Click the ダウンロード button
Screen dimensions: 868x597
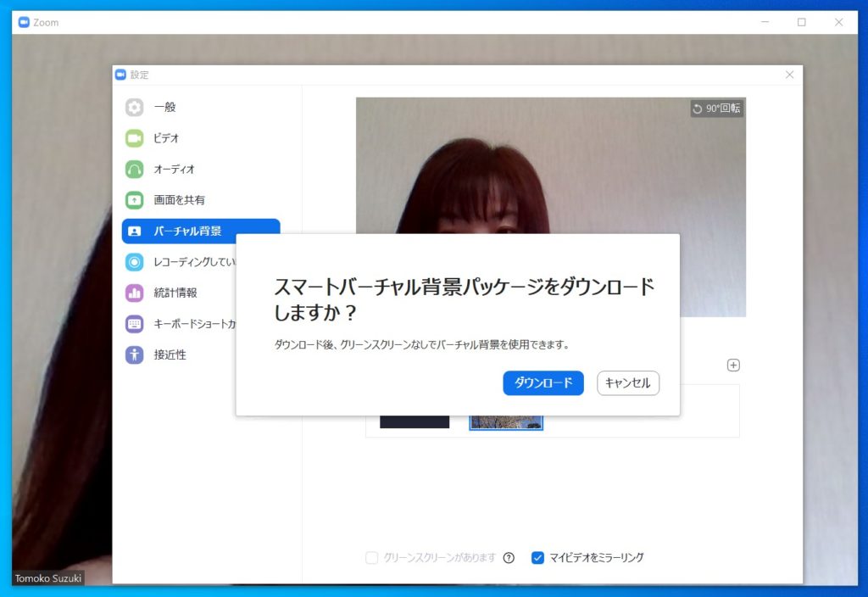tap(543, 383)
